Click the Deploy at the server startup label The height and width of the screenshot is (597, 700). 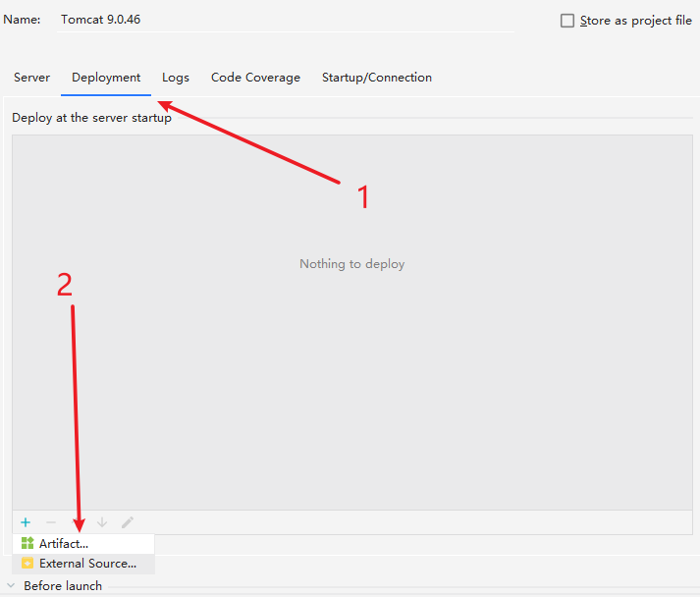(x=91, y=118)
